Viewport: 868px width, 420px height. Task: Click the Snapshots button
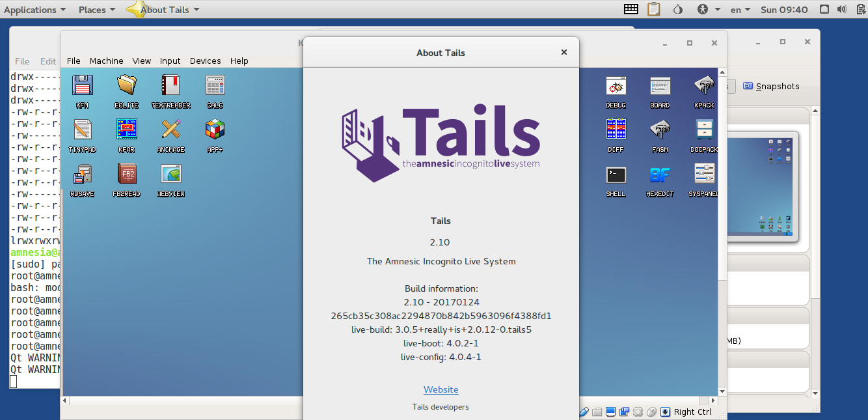click(771, 86)
